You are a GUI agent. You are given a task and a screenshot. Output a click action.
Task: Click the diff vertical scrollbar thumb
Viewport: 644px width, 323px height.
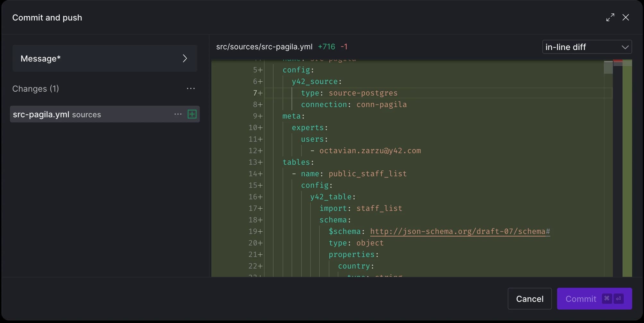coord(608,67)
